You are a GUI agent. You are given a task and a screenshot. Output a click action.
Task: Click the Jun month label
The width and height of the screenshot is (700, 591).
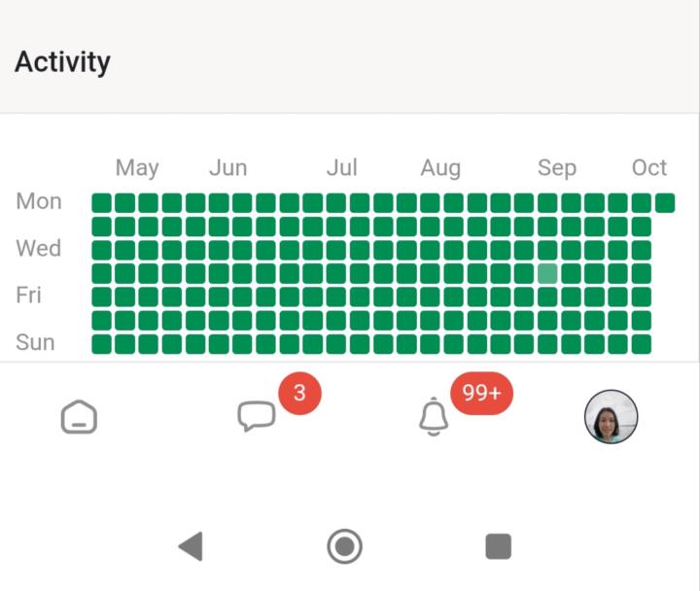228,168
